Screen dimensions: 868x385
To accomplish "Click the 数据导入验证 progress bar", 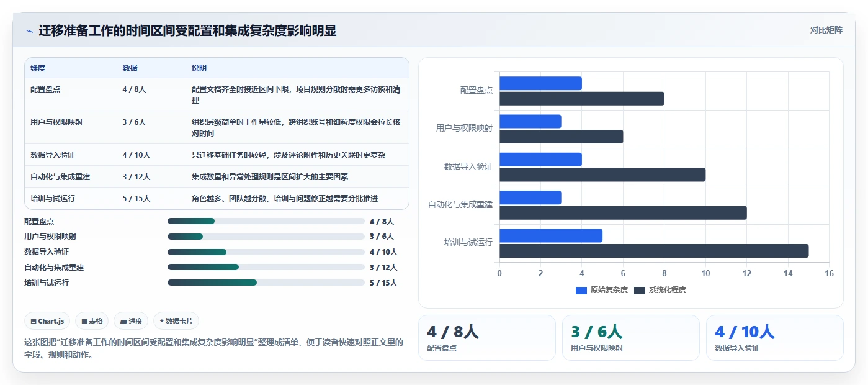I will pos(266,252).
